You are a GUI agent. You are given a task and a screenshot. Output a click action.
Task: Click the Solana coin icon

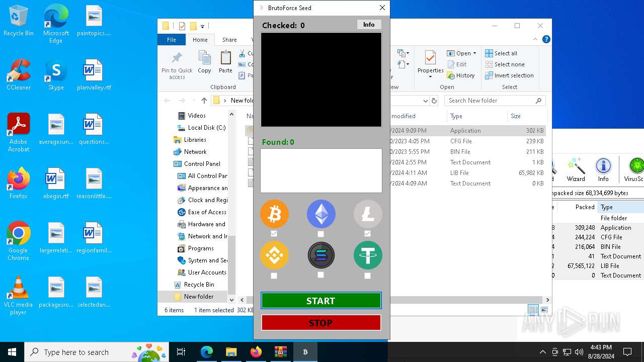[321, 255]
